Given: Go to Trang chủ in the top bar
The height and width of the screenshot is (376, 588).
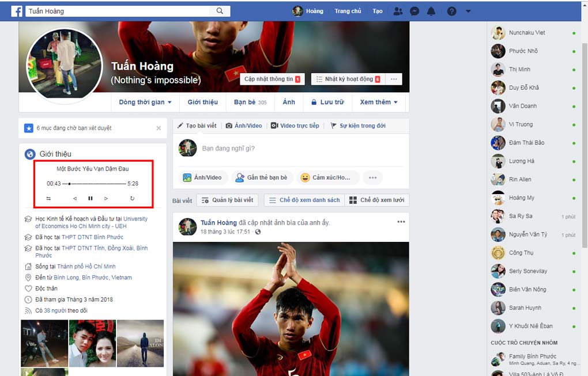Looking at the screenshot, I should 348,10.
